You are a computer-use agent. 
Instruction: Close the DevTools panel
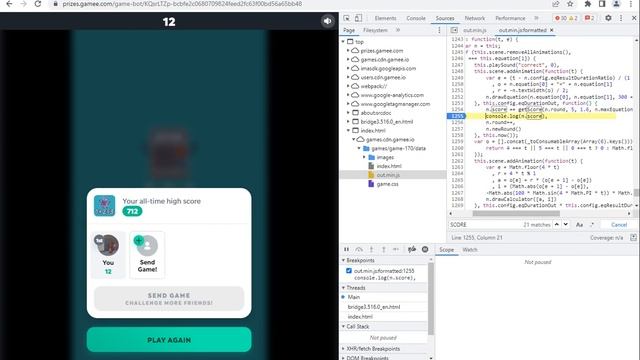tap(634, 18)
